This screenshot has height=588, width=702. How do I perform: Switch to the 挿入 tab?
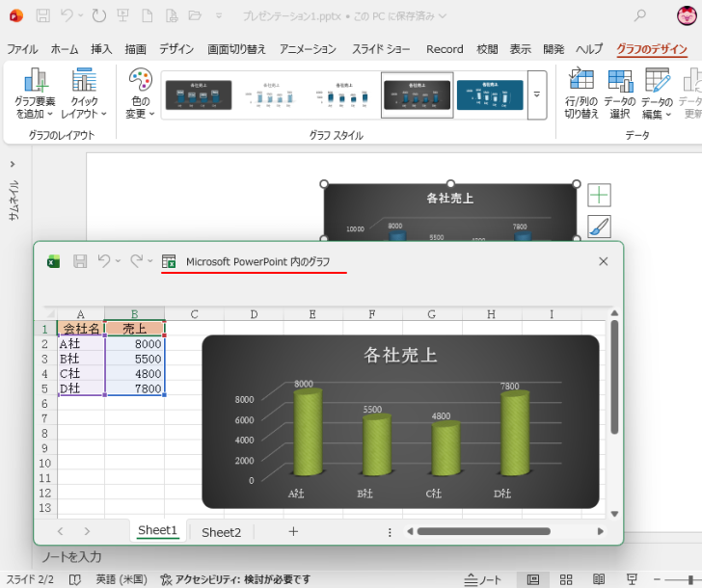click(101, 49)
